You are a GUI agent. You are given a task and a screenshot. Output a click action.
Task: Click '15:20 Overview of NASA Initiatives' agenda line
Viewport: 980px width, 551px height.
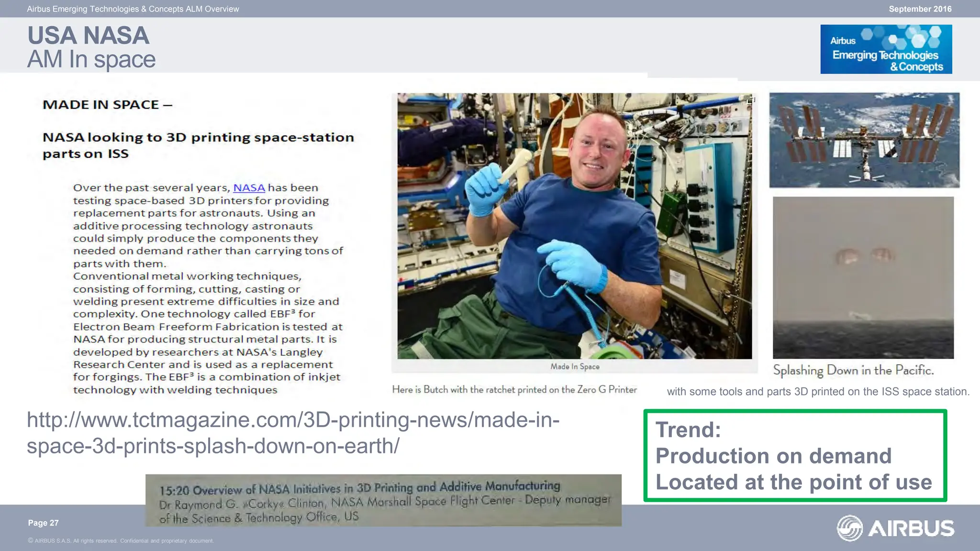tap(360, 488)
